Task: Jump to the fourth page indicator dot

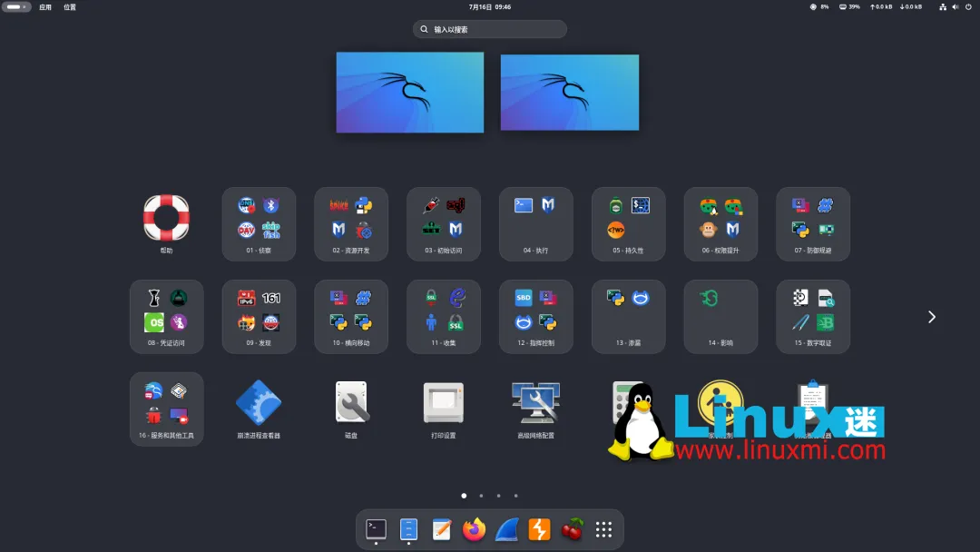Action: [x=515, y=496]
